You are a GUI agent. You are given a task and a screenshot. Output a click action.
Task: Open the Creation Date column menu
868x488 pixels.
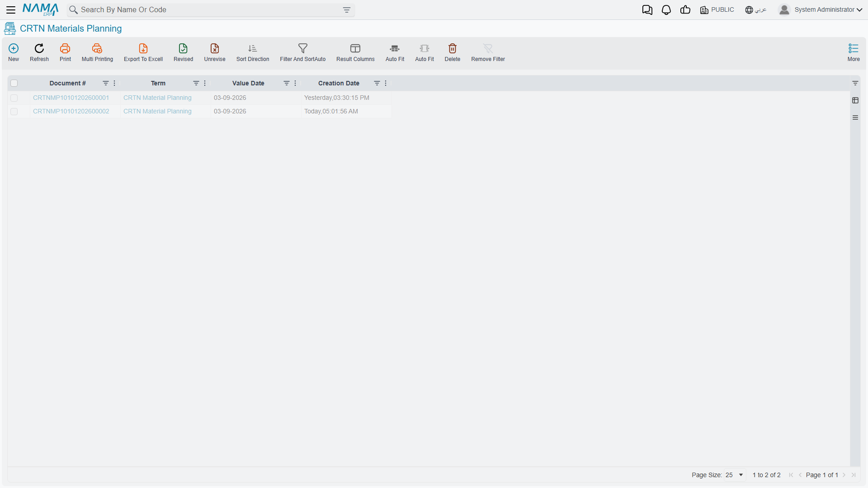[386, 83]
